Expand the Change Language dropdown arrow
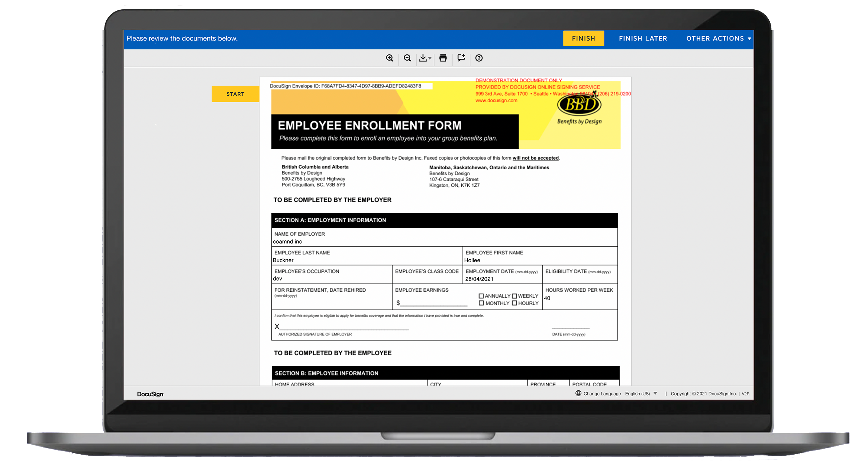868x461 pixels. pyautogui.click(x=655, y=393)
